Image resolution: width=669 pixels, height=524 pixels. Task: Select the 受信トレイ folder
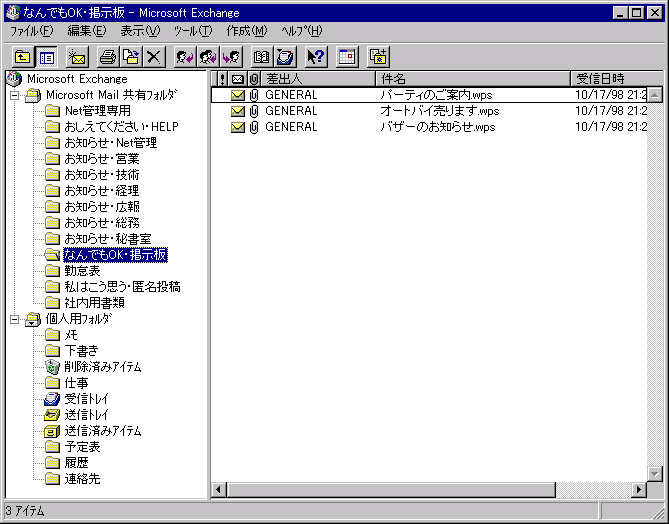coord(86,399)
